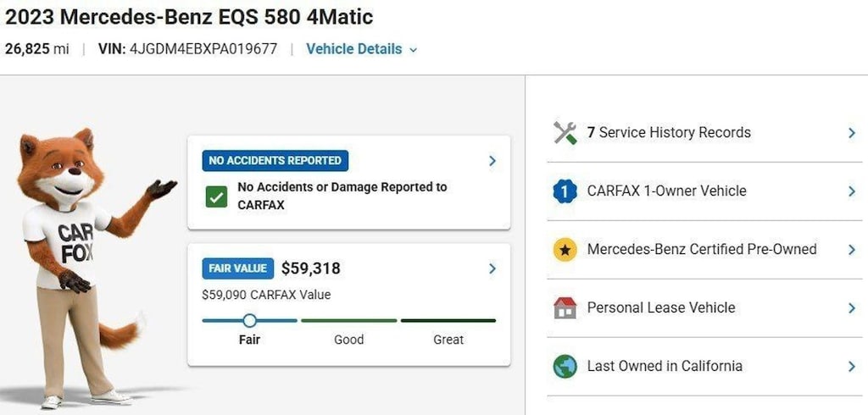Click the blue 1-Owner badge icon
Viewport: 868px width, 415px height.
click(565, 191)
